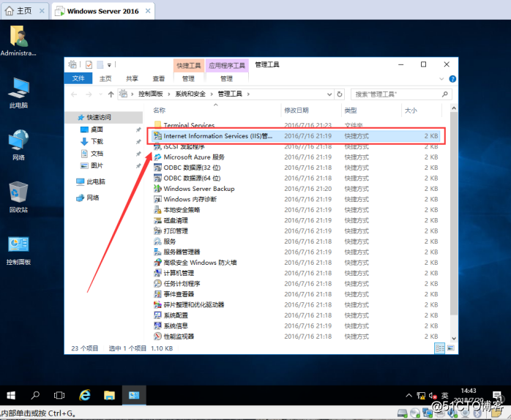Switch to large icons view layout

pos(451,348)
